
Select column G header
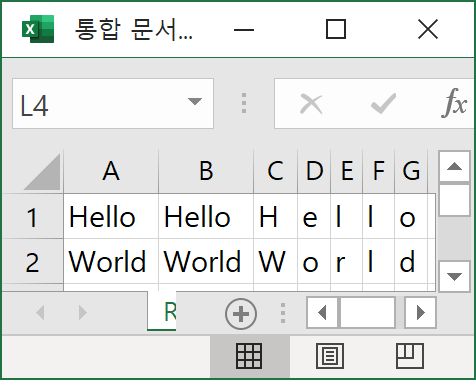pos(411,171)
